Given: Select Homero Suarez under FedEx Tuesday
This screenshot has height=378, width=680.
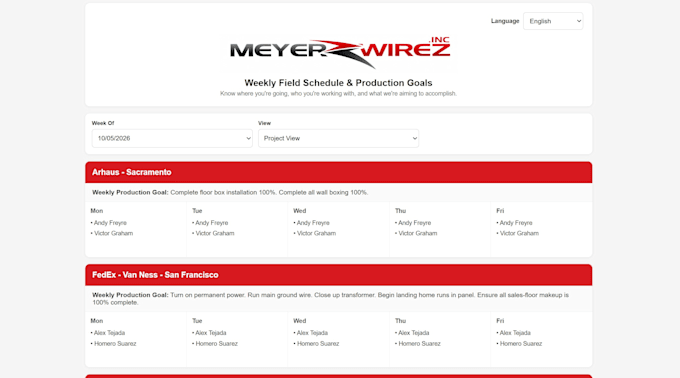Looking at the screenshot, I should tap(216, 344).
